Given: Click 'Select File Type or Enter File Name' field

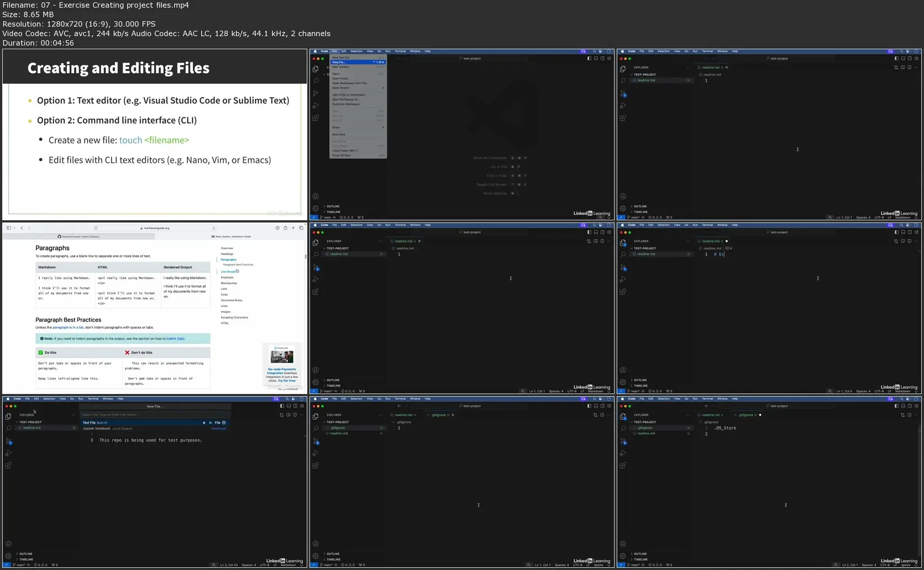Looking at the screenshot, I should click(154, 415).
